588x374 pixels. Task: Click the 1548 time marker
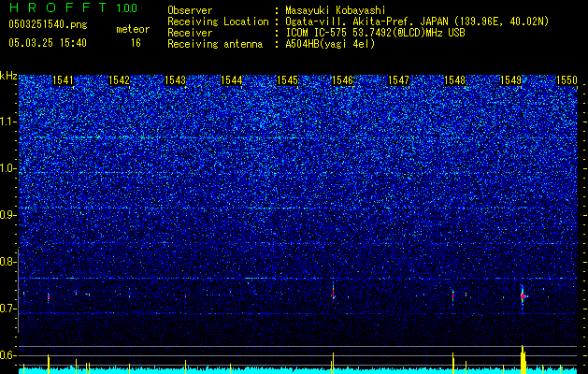pyautogui.click(x=454, y=80)
